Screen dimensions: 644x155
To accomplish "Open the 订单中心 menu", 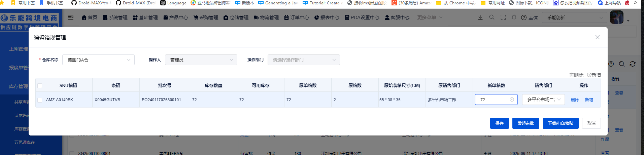I will coord(297,17).
